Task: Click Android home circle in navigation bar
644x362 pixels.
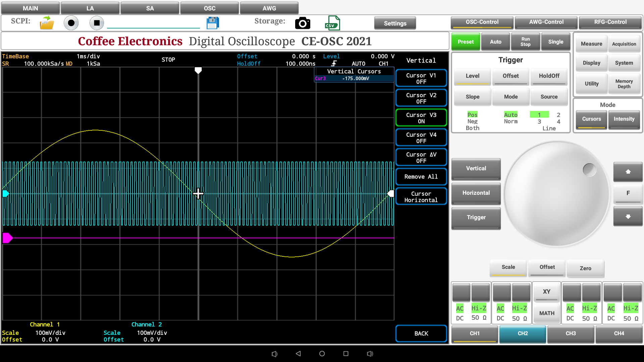Action: [x=322, y=354]
